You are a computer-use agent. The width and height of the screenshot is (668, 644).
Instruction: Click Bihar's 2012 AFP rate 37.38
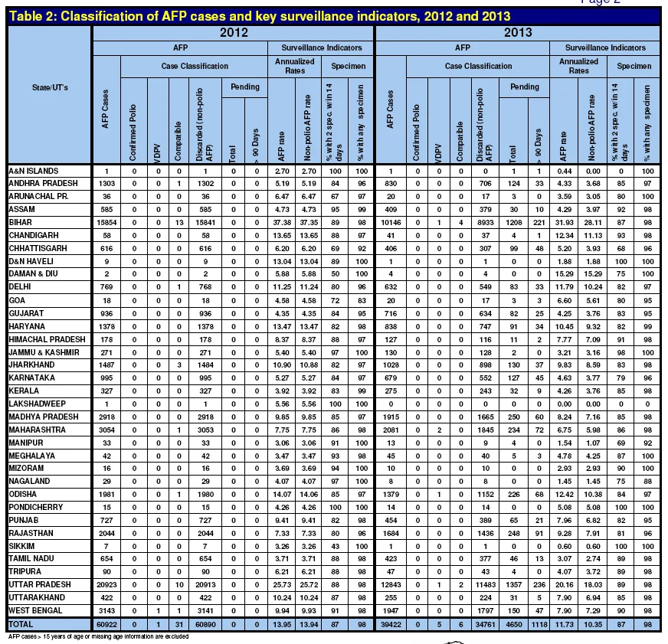(x=282, y=223)
